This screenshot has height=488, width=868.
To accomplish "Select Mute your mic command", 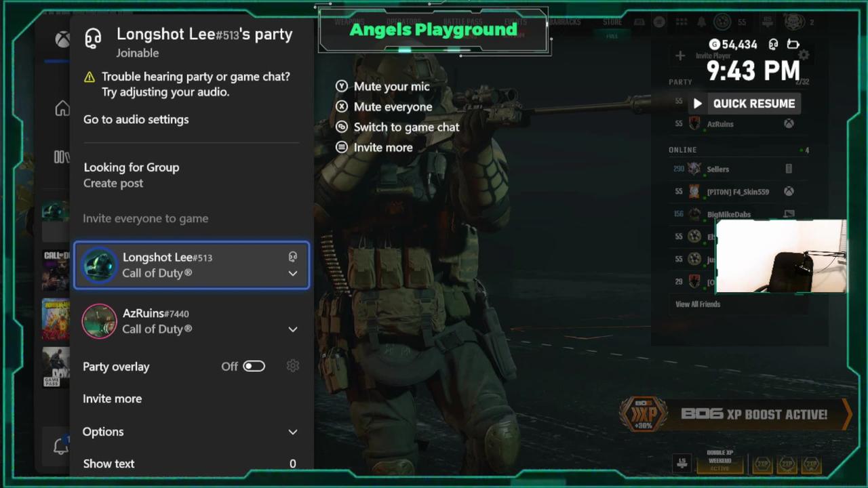I will point(391,86).
